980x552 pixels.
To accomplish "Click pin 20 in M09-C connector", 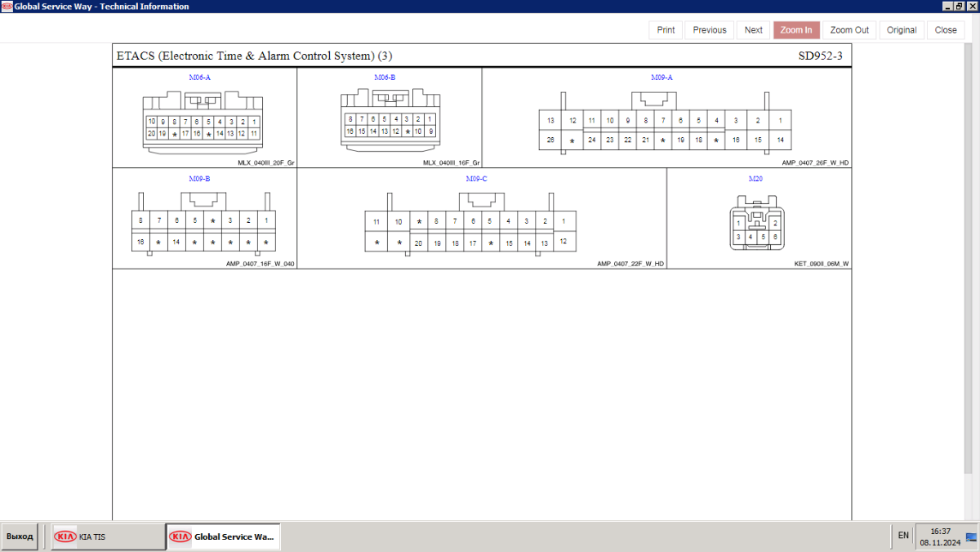I will (x=418, y=243).
